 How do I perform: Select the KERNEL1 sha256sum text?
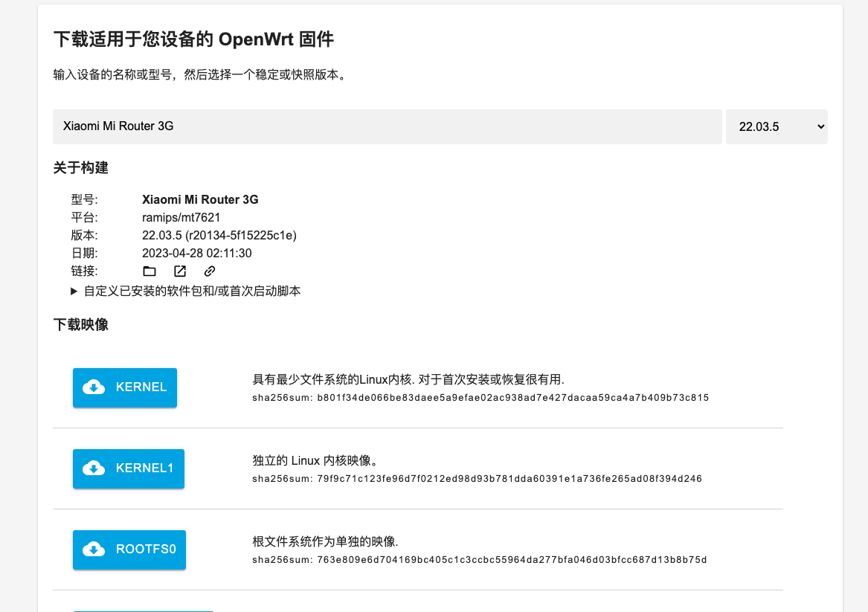478,479
